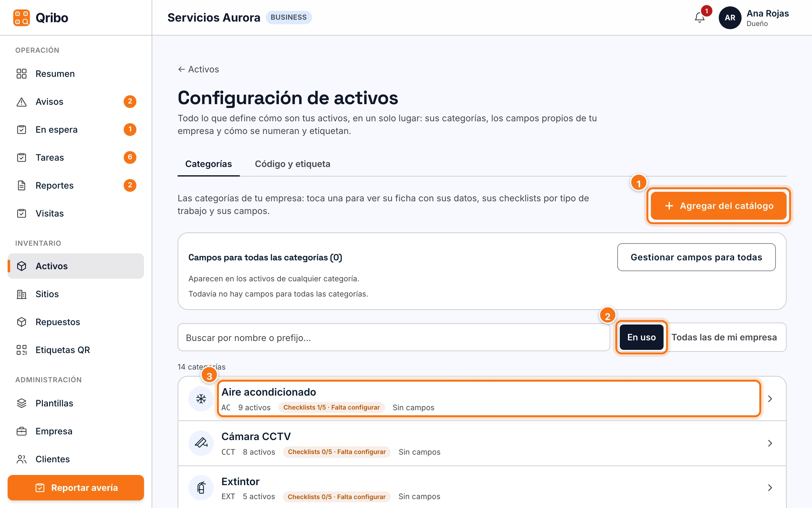This screenshot has height=508, width=812.
Task: Switch to the Código y etiqueta tab
Action: click(x=292, y=164)
